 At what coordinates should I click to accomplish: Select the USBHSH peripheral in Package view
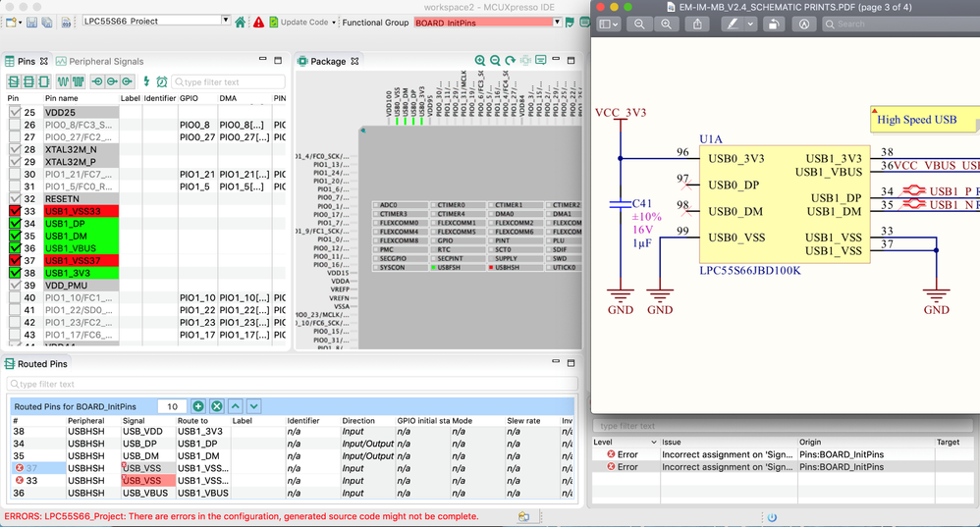point(507,267)
